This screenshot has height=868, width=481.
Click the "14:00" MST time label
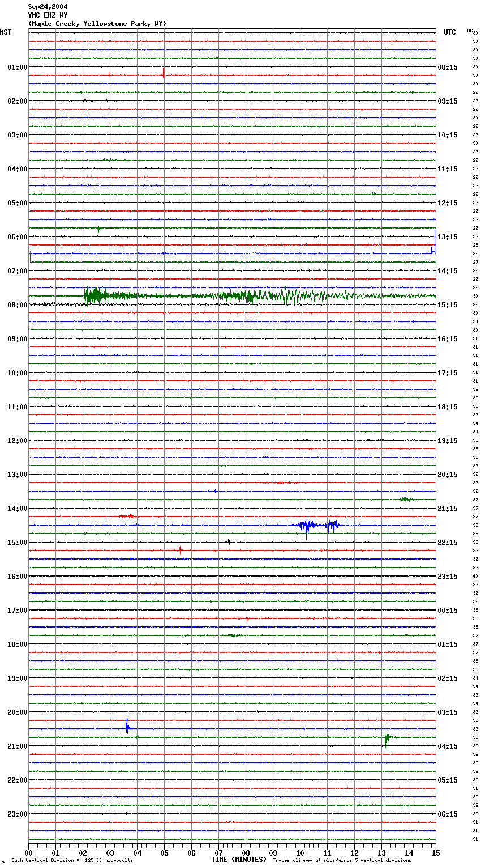pyautogui.click(x=18, y=509)
